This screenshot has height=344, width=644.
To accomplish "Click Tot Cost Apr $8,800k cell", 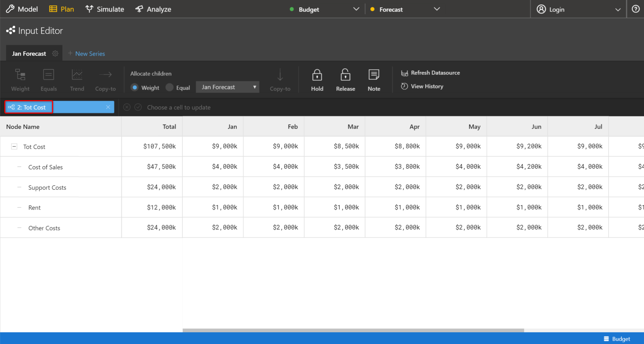I will pos(395,146).
